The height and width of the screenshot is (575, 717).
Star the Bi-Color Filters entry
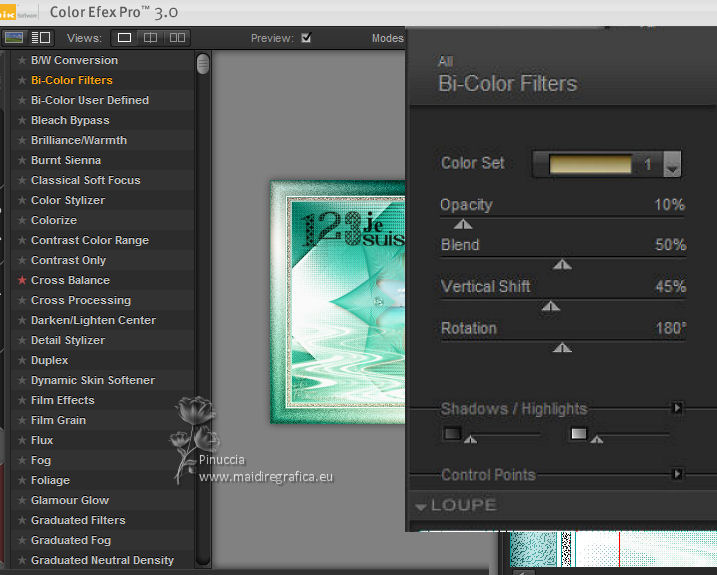pyautogui.click(x=21, y=81)
